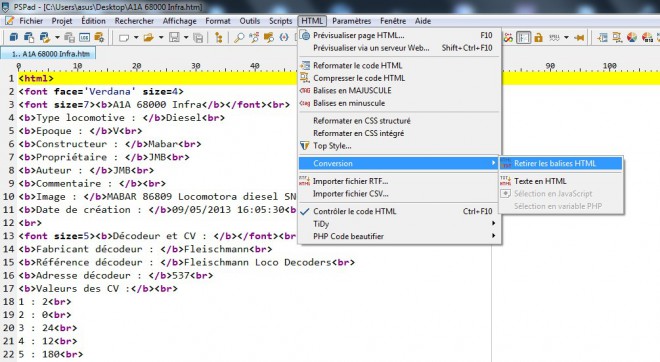Choose Reformater le code HTML
This screenshot has width=660, height=362.
399,65
